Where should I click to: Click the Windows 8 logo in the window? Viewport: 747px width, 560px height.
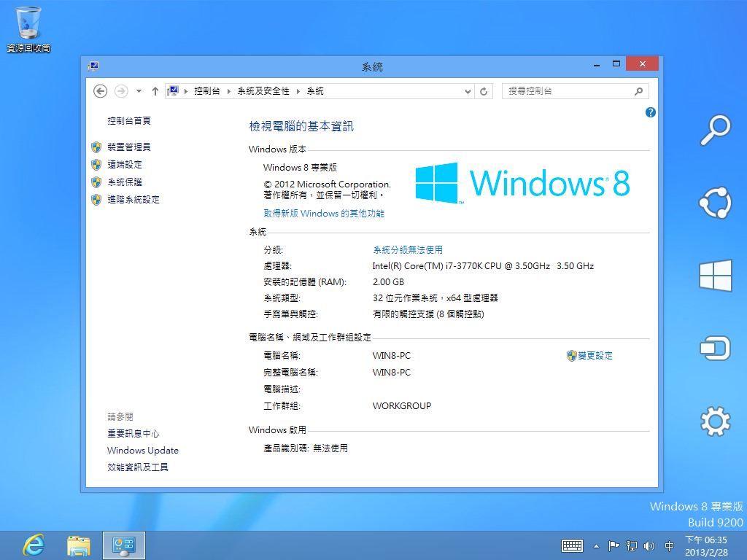click(522, 183)
